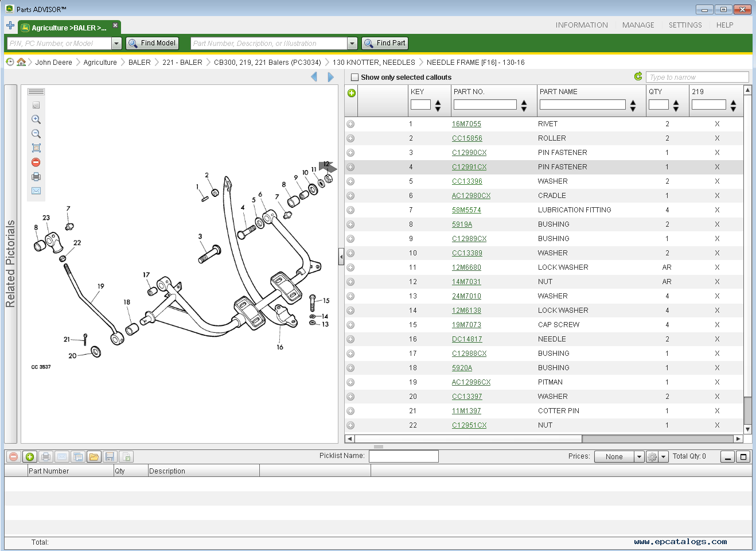Add PITMAN AC12996CX row using its plus icon
Viewport: 756px width, 551px height.
coord(350,382)
